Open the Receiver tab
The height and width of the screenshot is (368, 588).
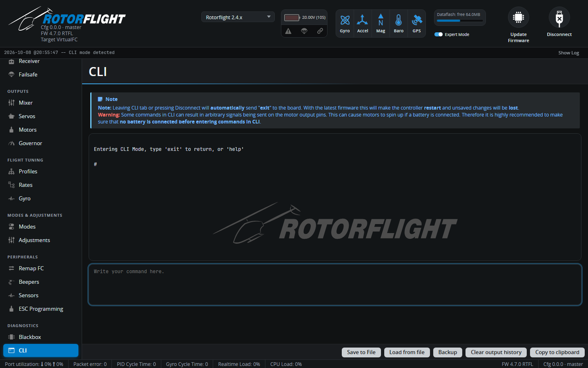pos(41,61)
